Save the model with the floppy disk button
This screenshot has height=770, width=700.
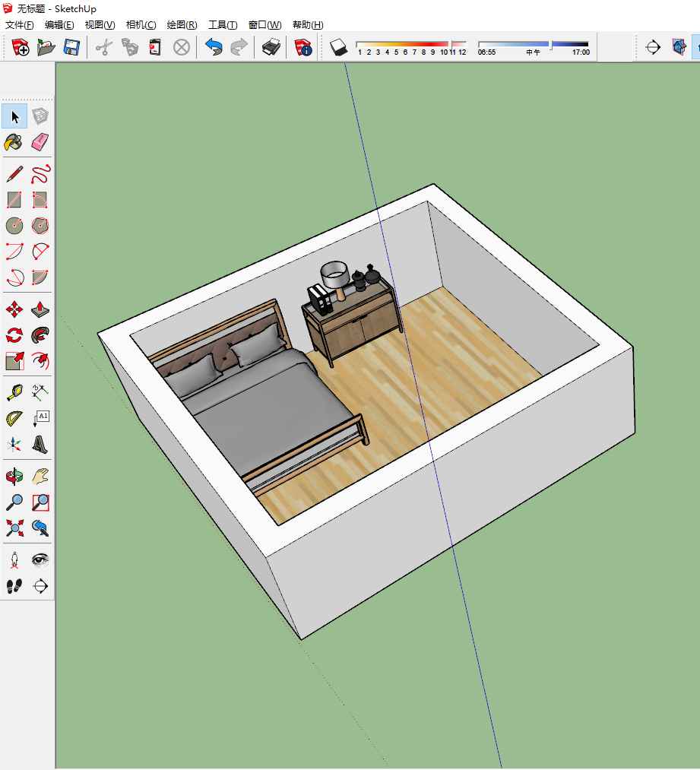(x=71, y=48)
